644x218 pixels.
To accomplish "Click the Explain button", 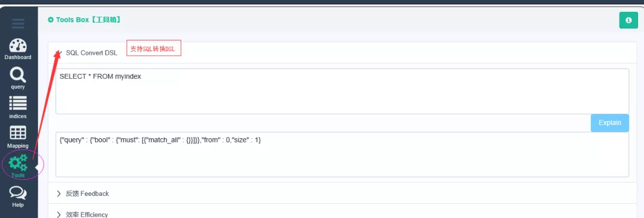I will (x=610, y=123).
